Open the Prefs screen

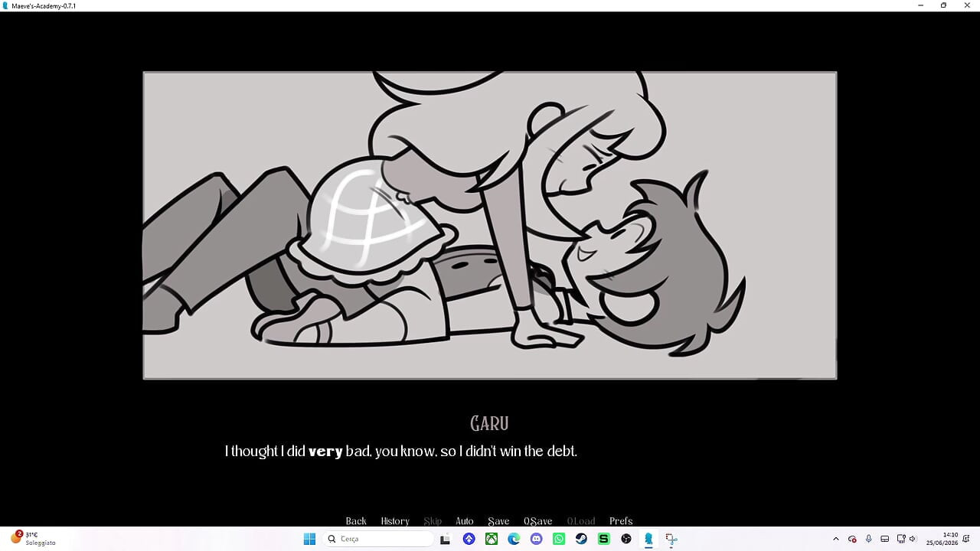pyautogui.click(x=621, y=521)
